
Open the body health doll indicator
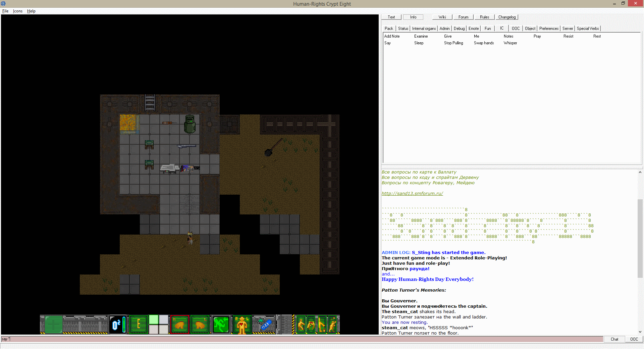tap(241, 325)
